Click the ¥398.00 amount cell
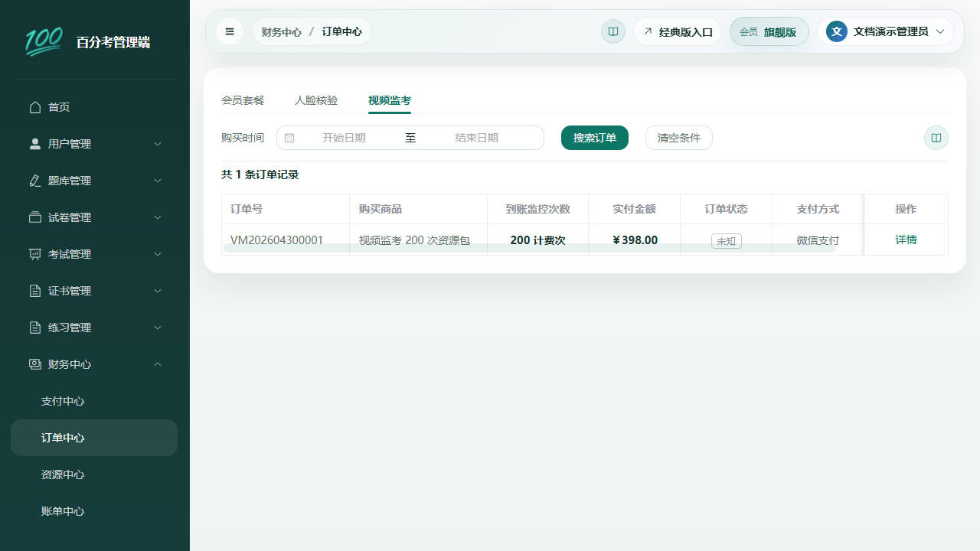The height and width of the screenshot is (551, 980). pos(635,240)
